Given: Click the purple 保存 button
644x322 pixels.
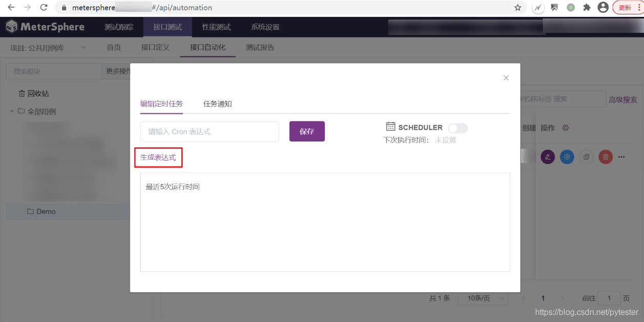Looking at the screenshot, I should (307, 131).
